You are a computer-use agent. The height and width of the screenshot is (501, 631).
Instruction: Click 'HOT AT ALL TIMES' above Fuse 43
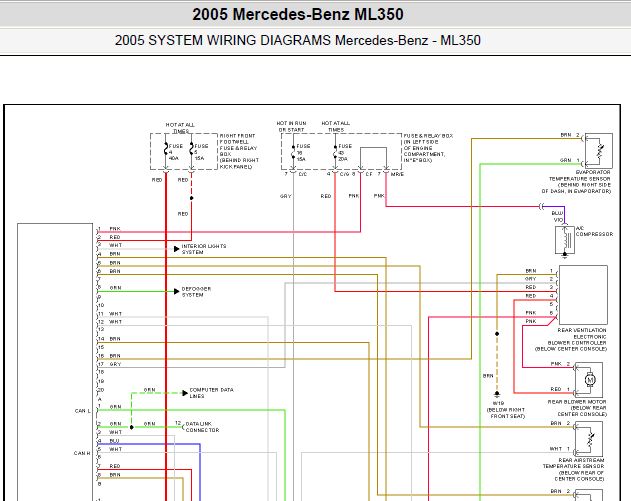click(x=336, y=126)
